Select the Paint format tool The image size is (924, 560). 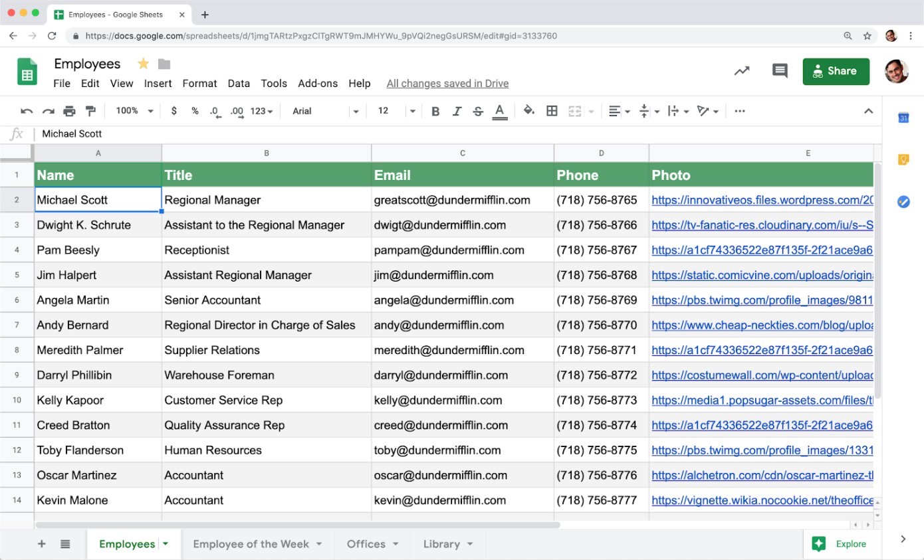coord(90,111)
